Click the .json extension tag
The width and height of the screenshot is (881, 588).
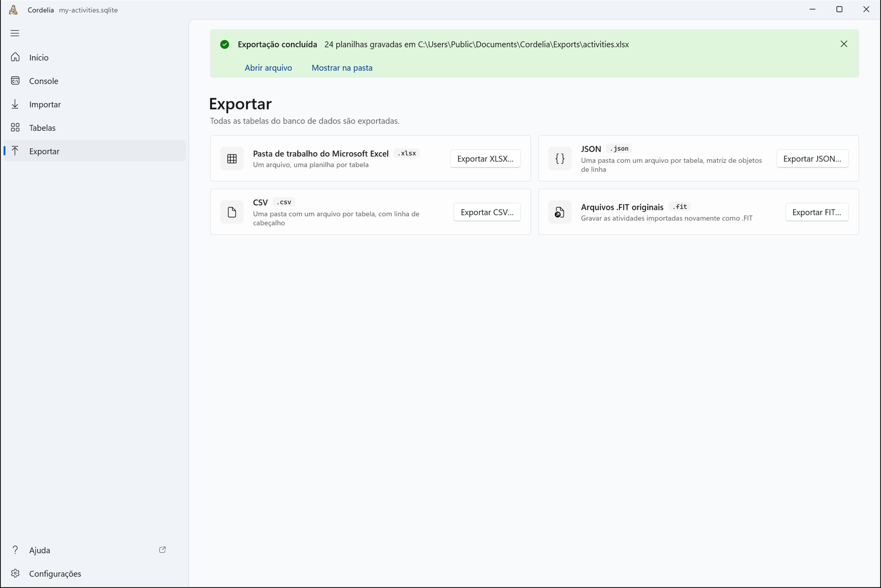619,149
